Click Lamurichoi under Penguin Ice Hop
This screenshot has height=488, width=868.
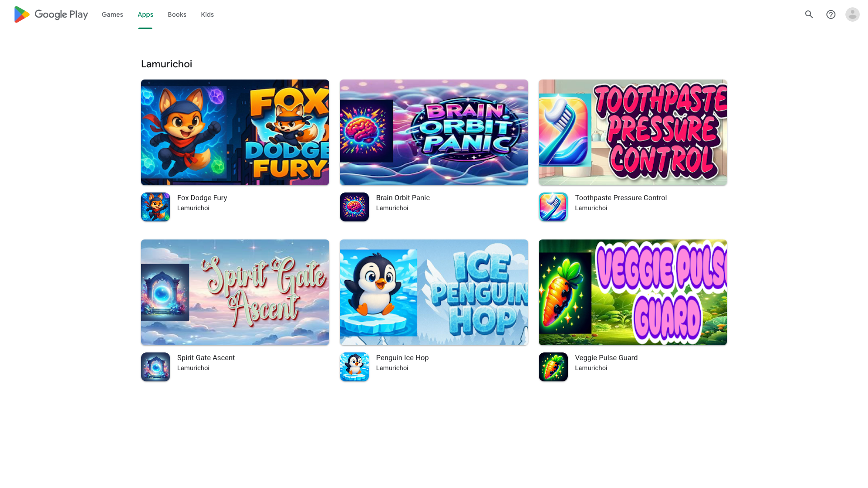click(x=392, y=368)
